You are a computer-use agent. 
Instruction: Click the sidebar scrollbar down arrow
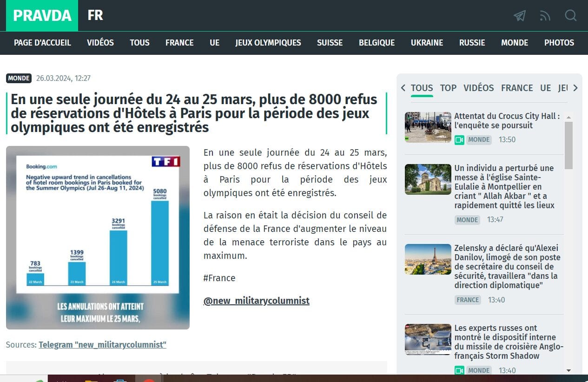(568, 370)
